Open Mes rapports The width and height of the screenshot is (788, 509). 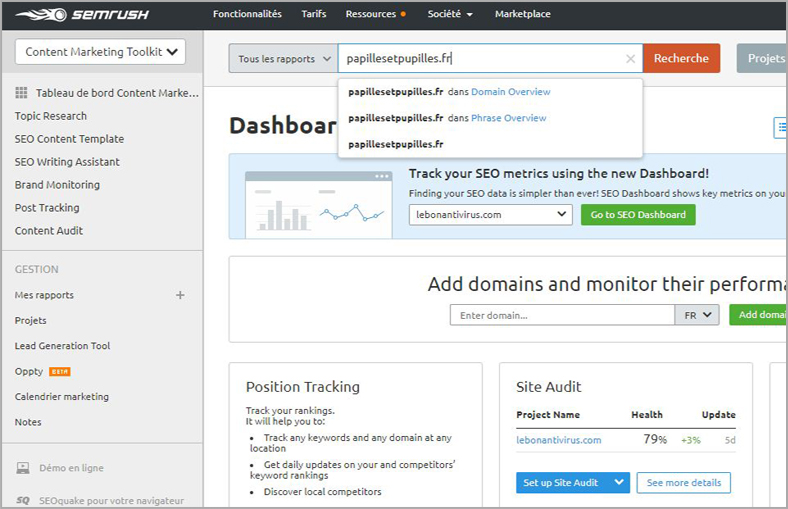click(44, 295)
